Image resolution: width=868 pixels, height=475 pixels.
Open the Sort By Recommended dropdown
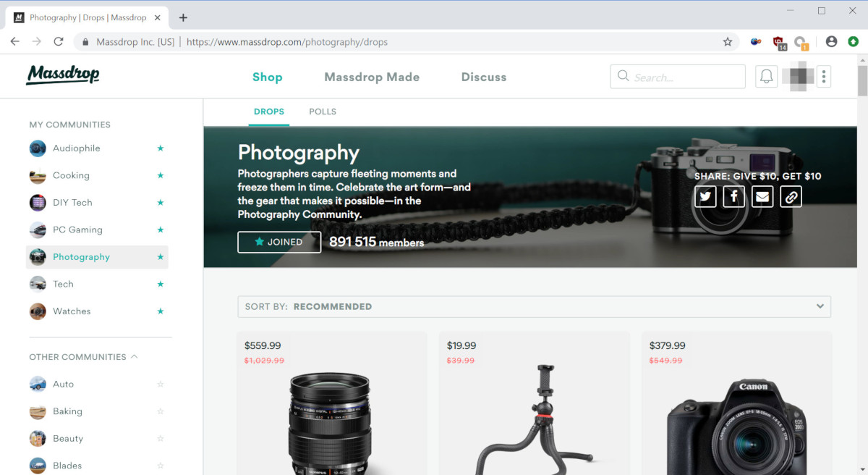(x=534, y=306)
